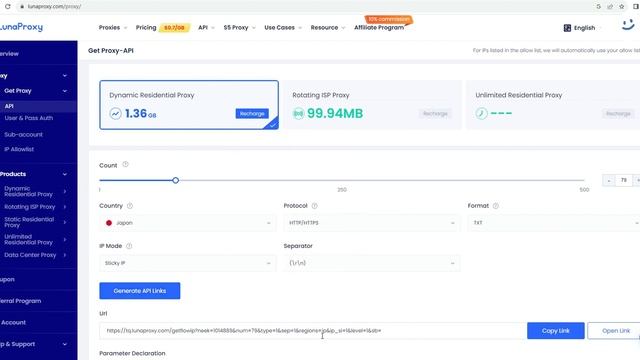This screenshot has width=640, height=360.
Task: Click IP Mode help question icon
Action: coord(129,246)
